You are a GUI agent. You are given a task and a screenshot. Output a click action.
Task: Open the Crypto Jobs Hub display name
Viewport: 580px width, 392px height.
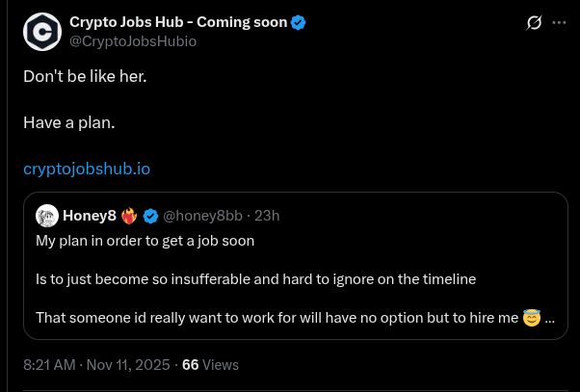pyautogui.click(x=178, y=22)
